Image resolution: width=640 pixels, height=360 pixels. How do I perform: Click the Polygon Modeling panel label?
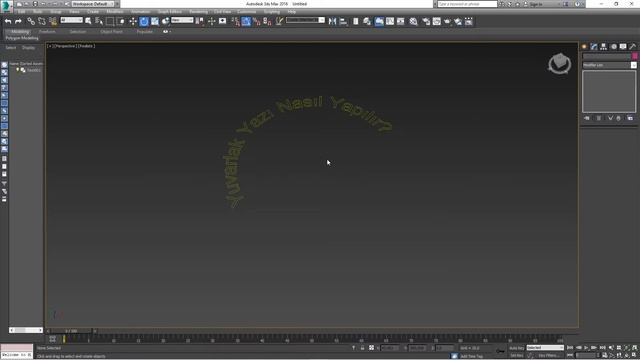point(22,38)
